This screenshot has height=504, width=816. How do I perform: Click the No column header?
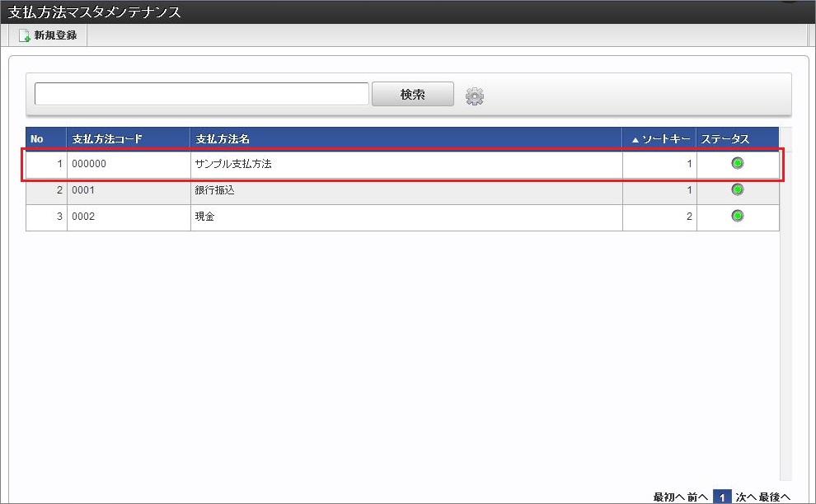(46, 139)
